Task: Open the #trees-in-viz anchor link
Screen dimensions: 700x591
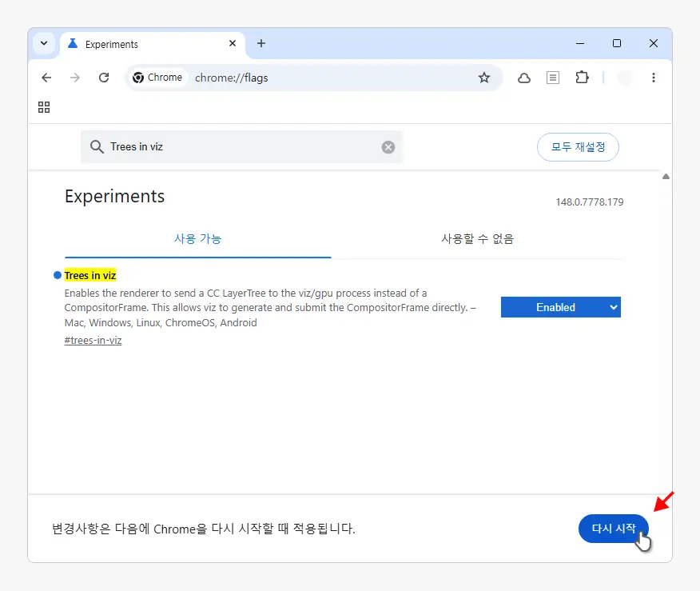Action: [93, 341]
